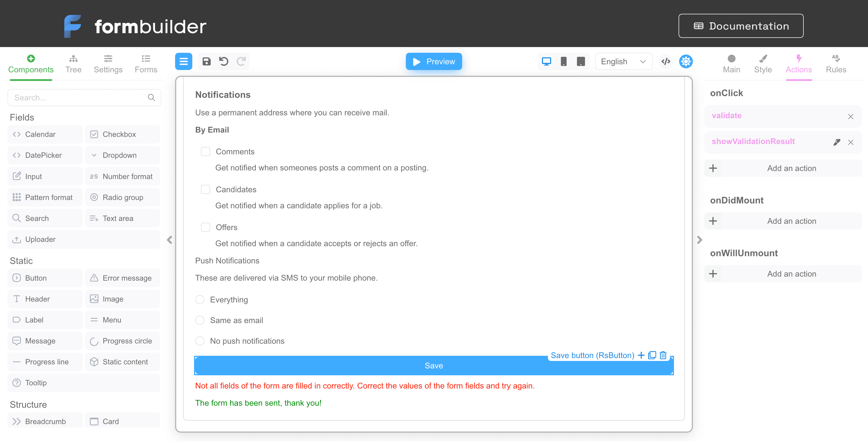Click the save form icon
The width and height of the screenshot is (868, 443).
tap(206, 61)
